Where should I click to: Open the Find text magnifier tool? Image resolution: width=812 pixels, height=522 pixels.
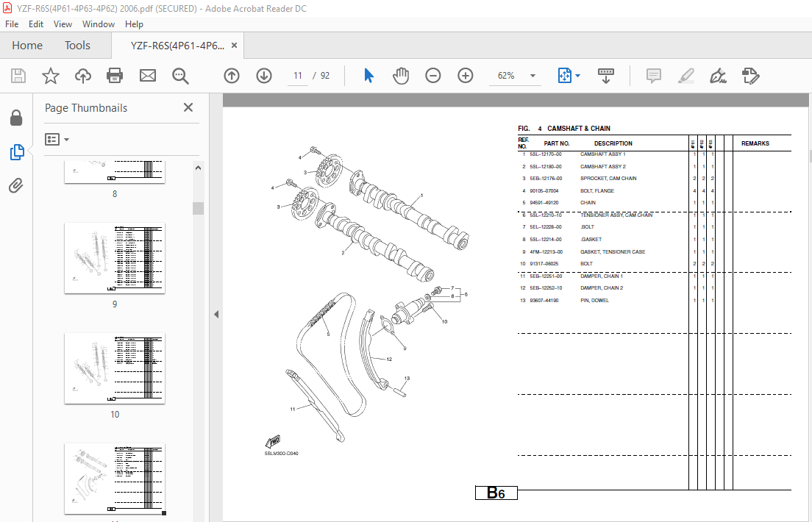click(180, 76)
